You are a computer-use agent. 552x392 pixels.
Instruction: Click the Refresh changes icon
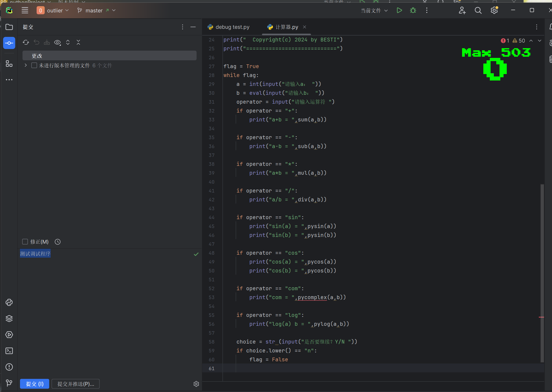(x=26, y=42)
